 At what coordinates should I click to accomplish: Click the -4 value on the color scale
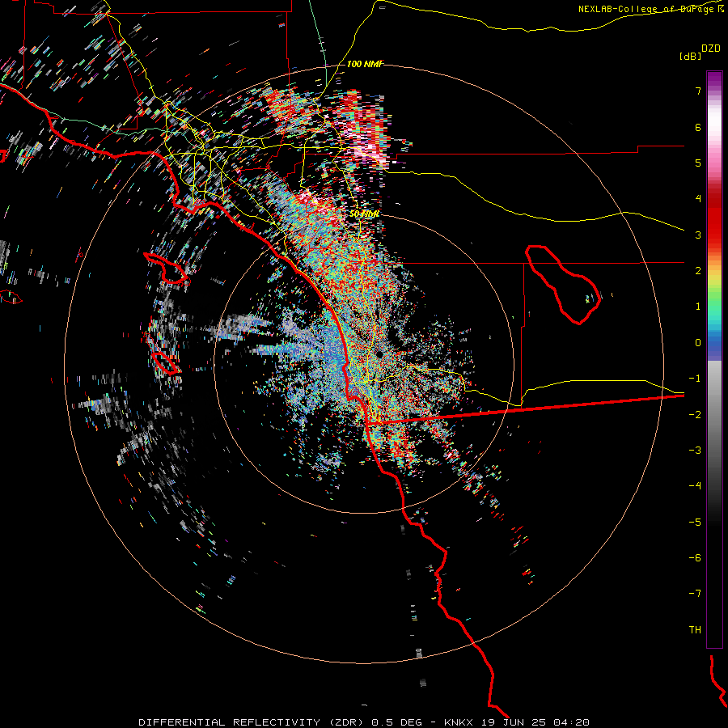pyautogui.click(x=695, y=486)
